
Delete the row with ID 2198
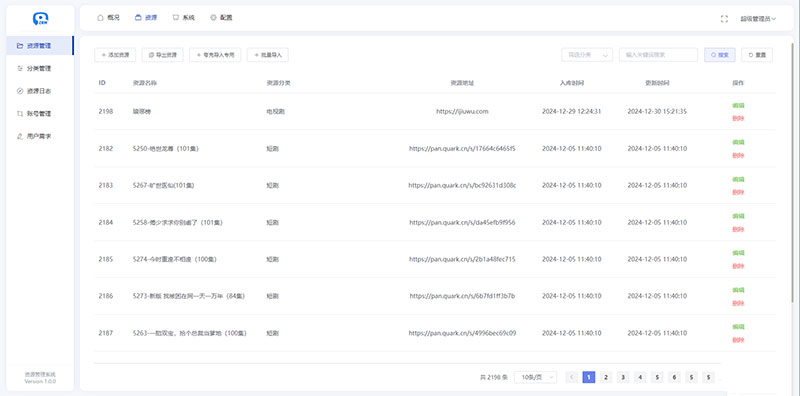pyautogui.click(x=738, y=118)
